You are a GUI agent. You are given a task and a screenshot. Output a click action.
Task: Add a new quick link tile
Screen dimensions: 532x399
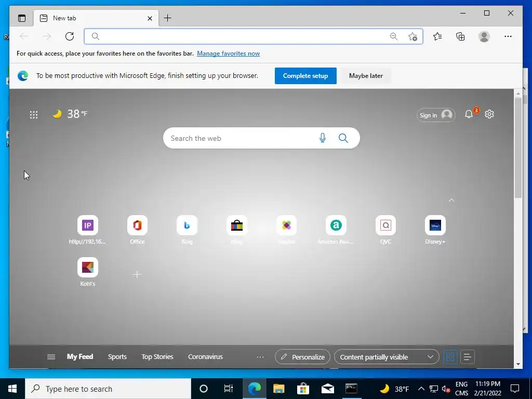tap(137, 274)
